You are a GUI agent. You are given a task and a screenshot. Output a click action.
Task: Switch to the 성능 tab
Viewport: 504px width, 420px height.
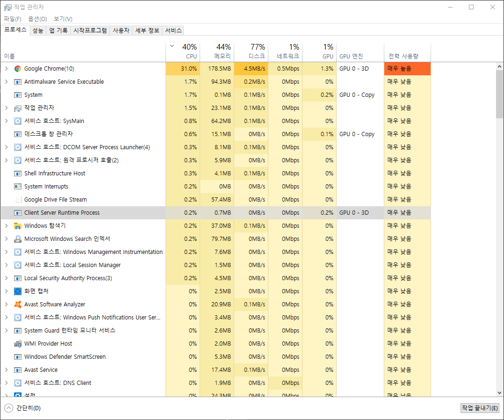point(38,30)
